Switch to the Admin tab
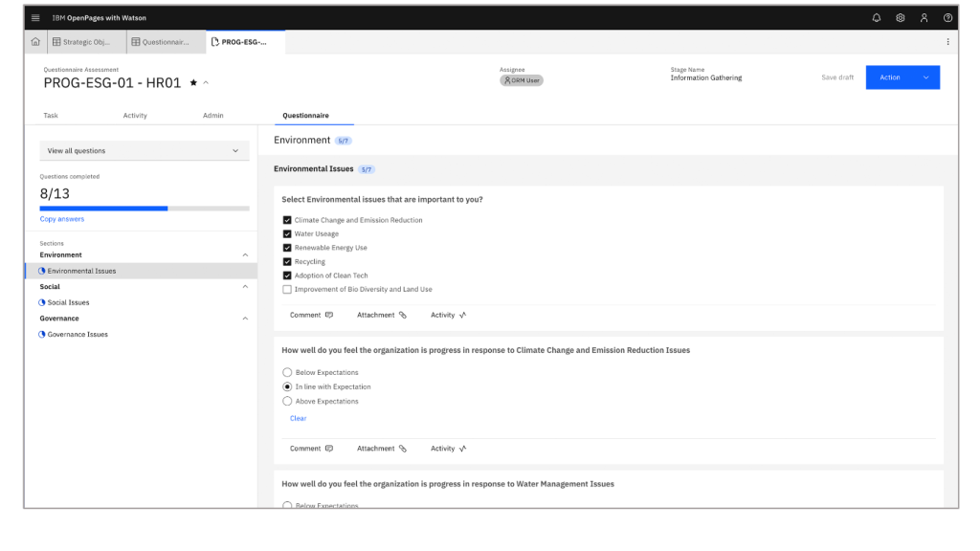The width and height of the screenshot is (980, 551). click(x=212, y=116)
